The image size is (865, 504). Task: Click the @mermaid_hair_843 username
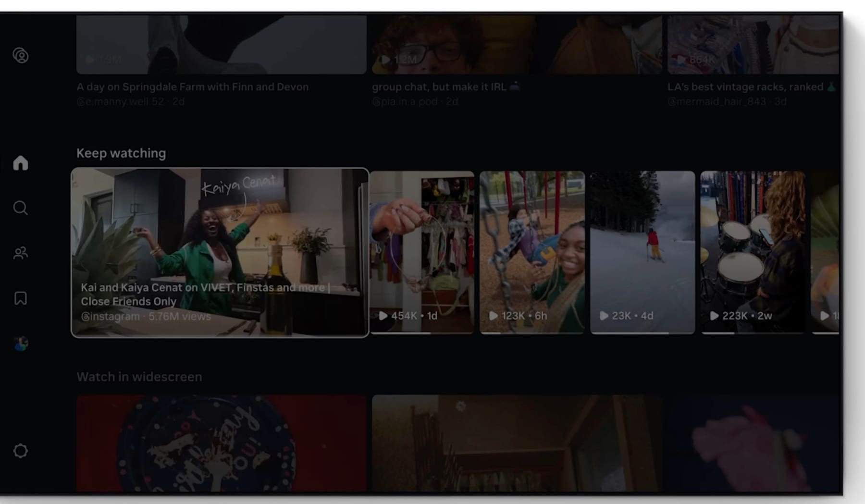click(x=717, y=102)
